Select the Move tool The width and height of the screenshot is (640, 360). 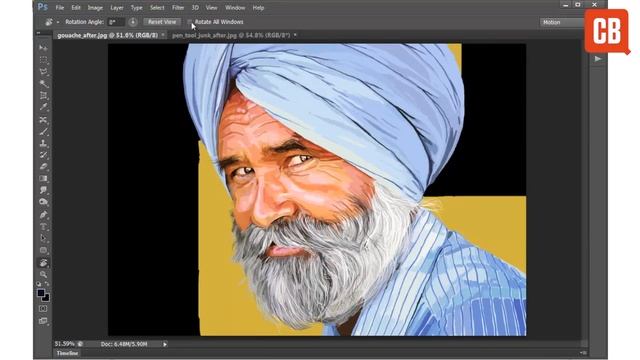pyautogui.click(x=43, y=48)
